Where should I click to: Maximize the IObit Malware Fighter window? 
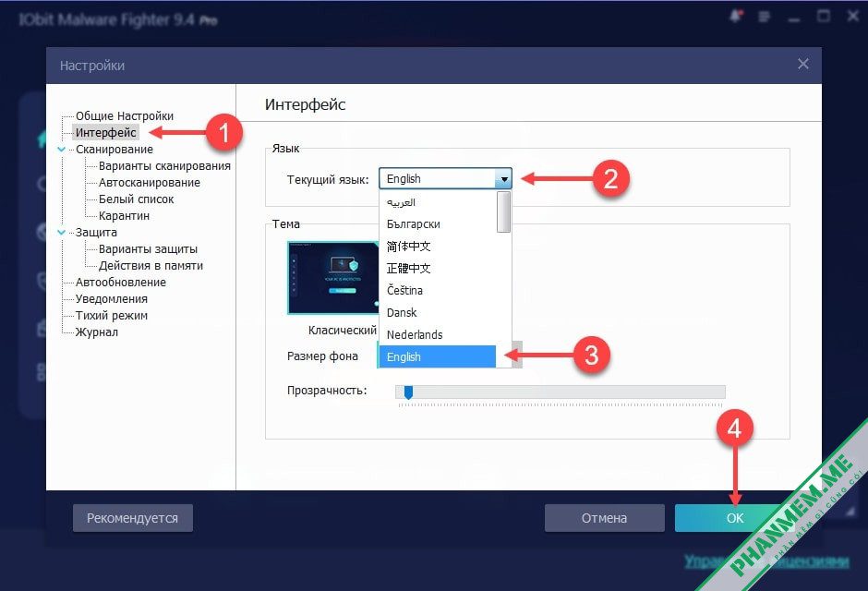(x=824, y=16)
